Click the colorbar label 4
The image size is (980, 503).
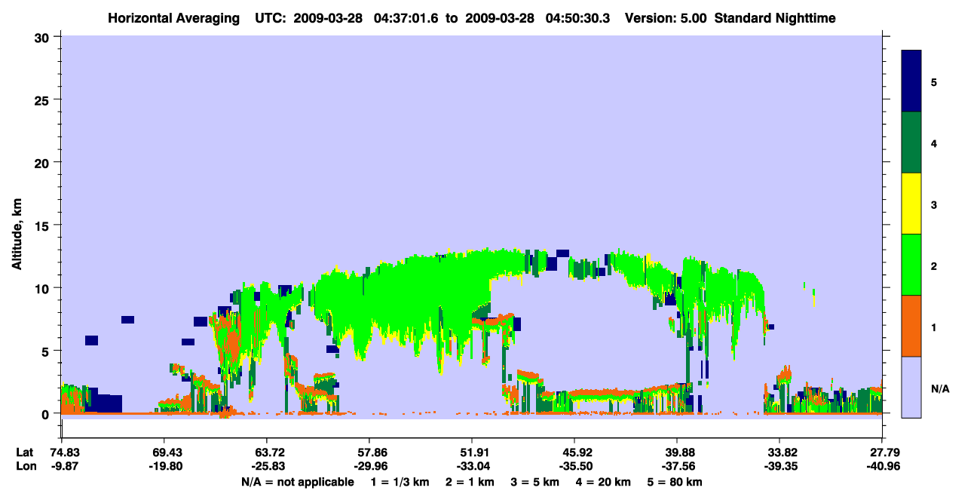point(934,143)
